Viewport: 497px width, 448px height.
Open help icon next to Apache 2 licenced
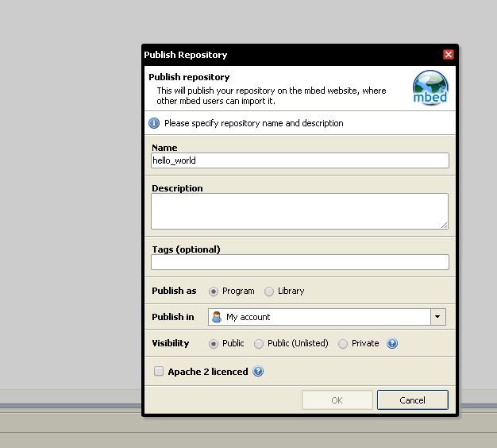click(x=258, y=372)
